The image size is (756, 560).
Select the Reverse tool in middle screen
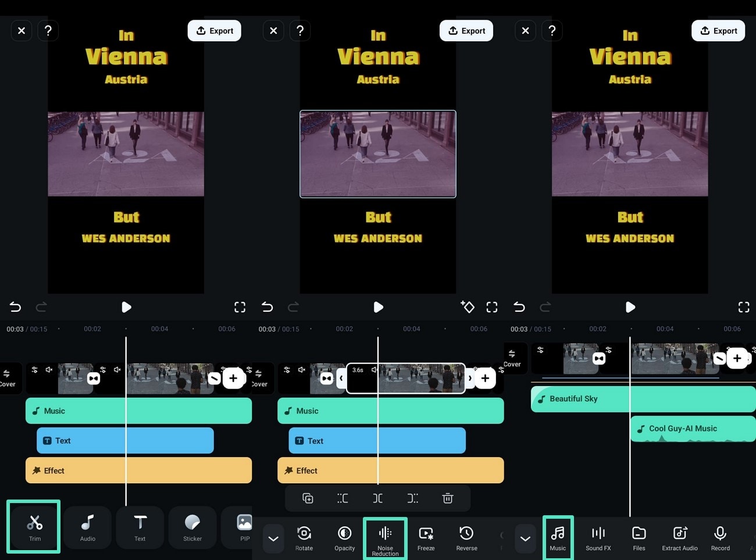point(466,538)
